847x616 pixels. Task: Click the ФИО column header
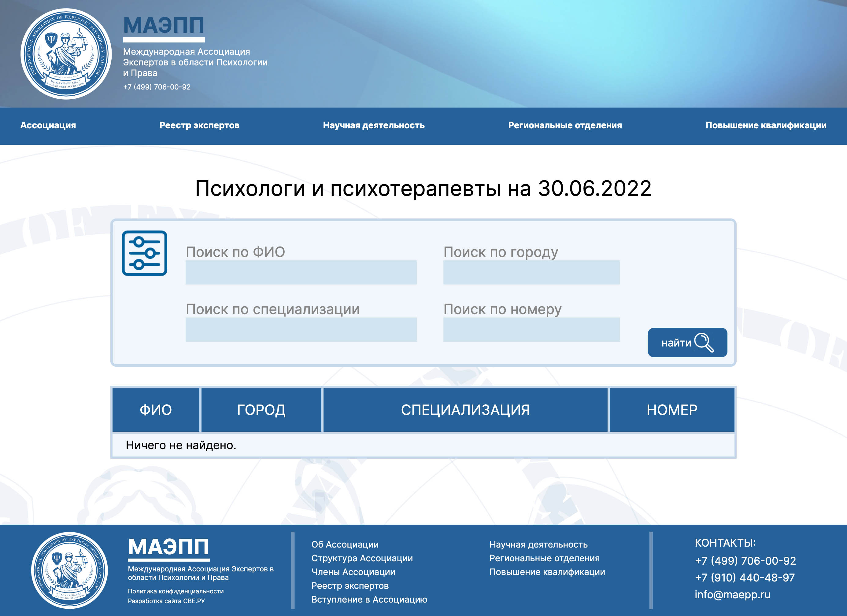[x=156, y=410]
